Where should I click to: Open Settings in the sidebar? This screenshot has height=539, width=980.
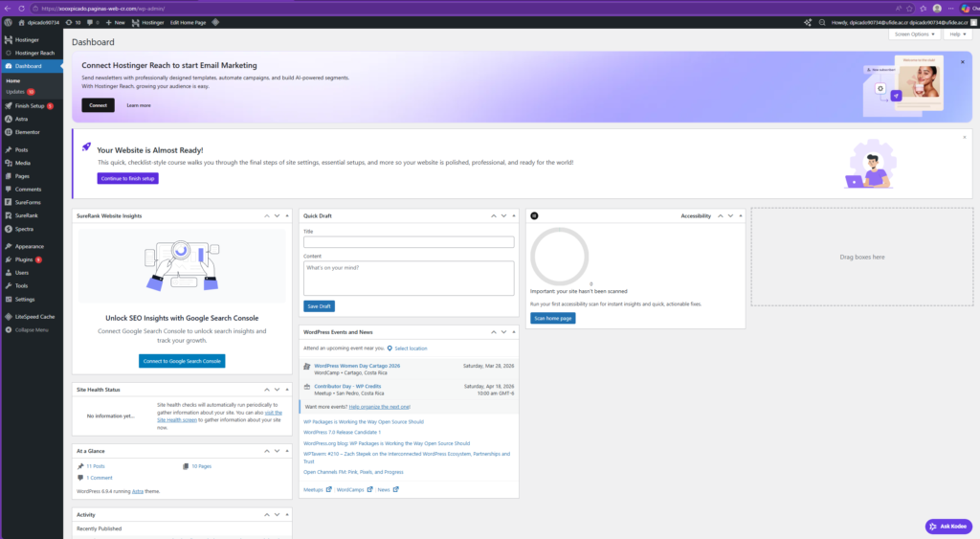[32, 300]
